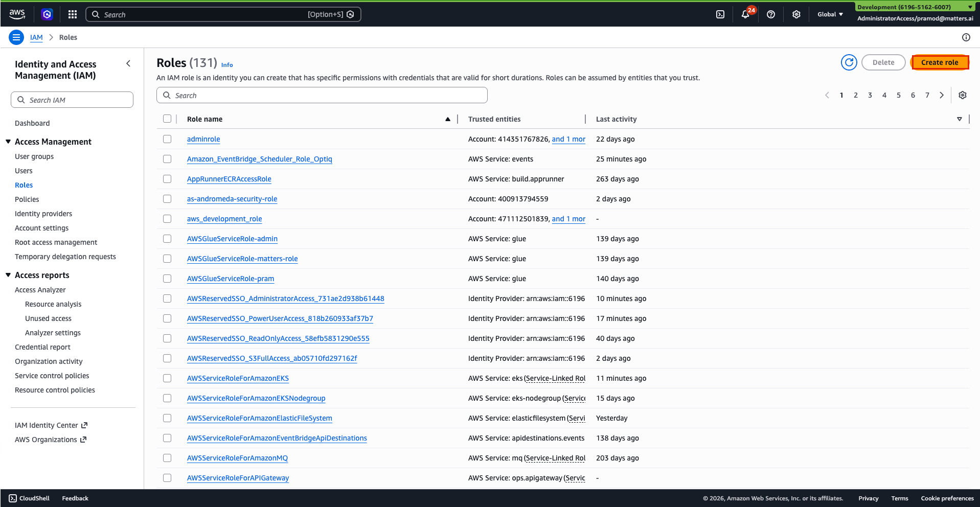This screenshot has width=980, height=507.
Task: Click the refresh roles icon
Action: point(849,62)
